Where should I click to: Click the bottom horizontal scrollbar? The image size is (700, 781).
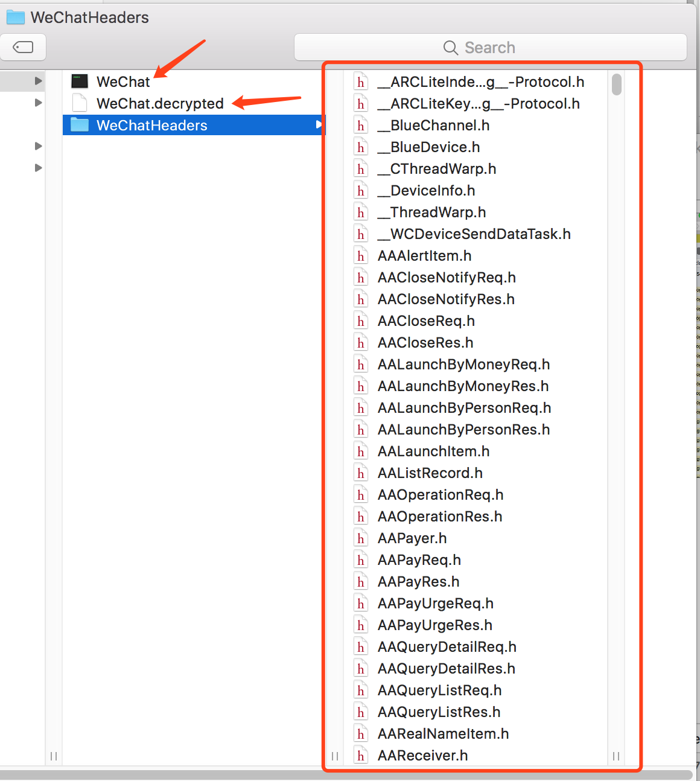click(x=346, y=774)
